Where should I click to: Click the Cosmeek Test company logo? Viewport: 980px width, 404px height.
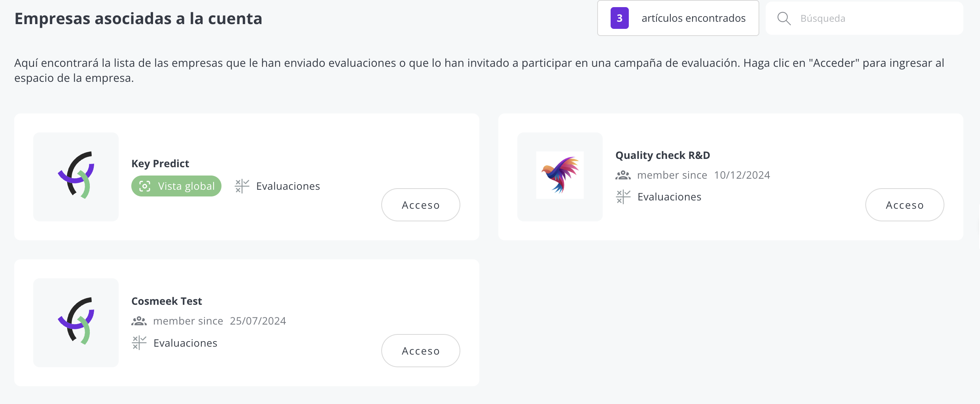click(76, 321)
